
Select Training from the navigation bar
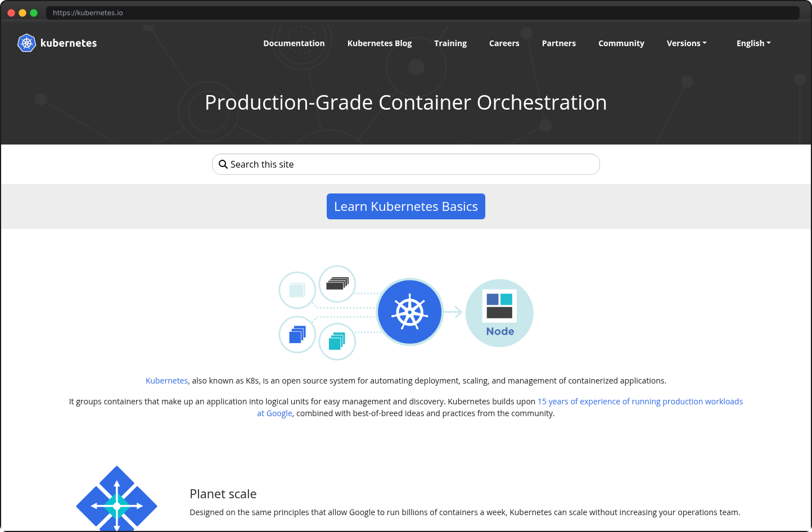[450, 43]
